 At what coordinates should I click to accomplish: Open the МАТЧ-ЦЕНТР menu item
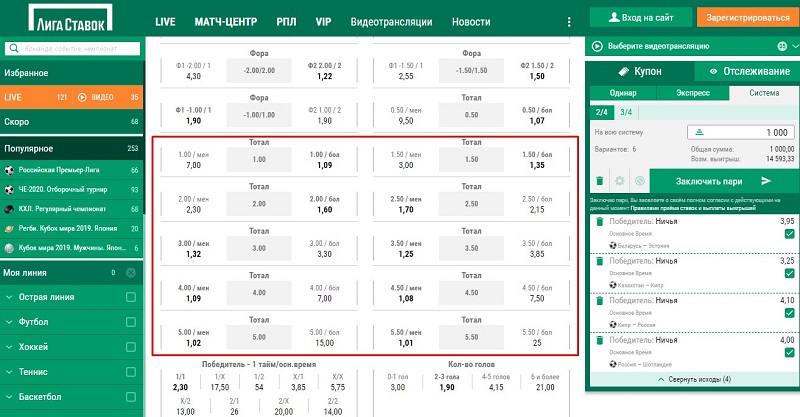225,21
